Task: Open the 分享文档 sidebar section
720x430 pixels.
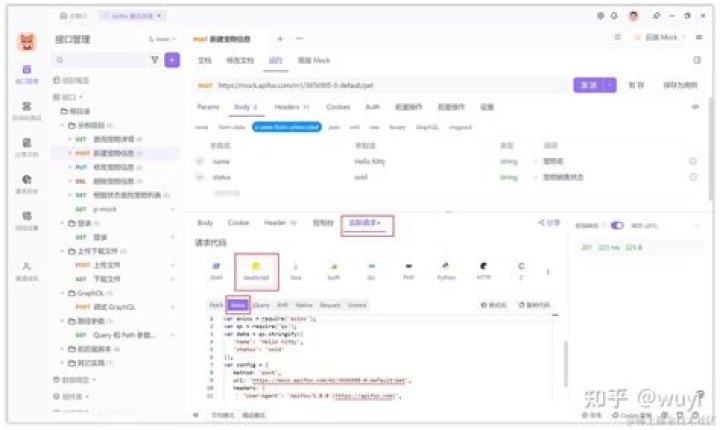Action: click(27, 147)
